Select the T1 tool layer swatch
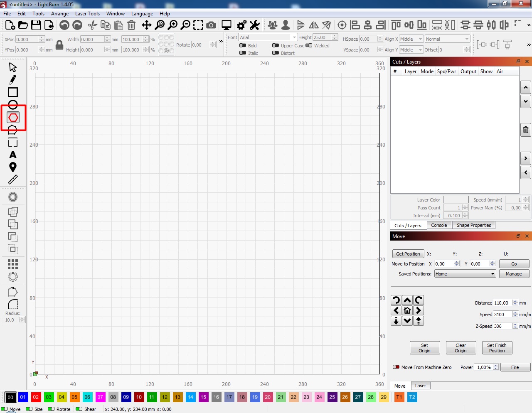 click(x=399, y=397)
